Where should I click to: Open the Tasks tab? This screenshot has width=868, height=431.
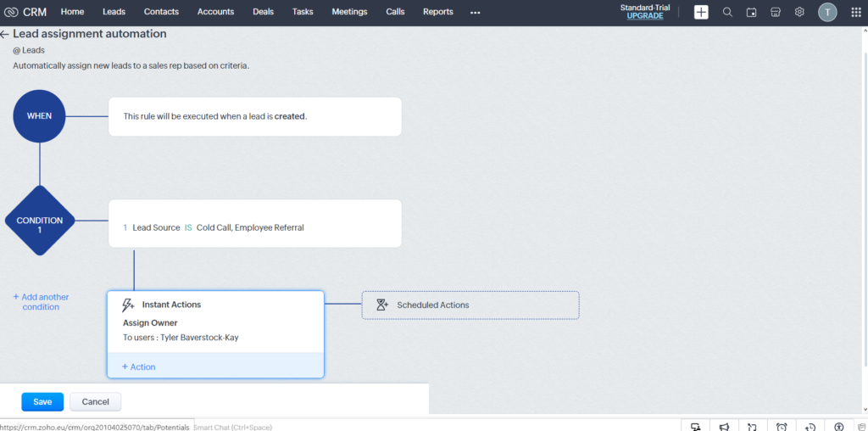(303, 12)
